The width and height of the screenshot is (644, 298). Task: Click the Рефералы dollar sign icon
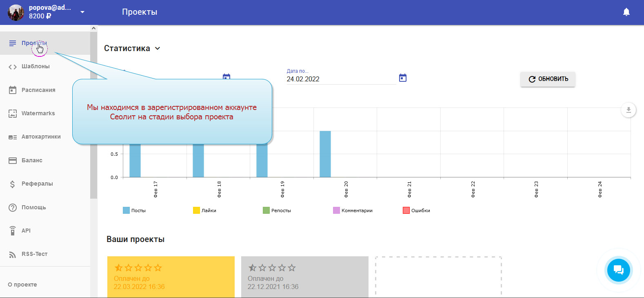(13, 184)
